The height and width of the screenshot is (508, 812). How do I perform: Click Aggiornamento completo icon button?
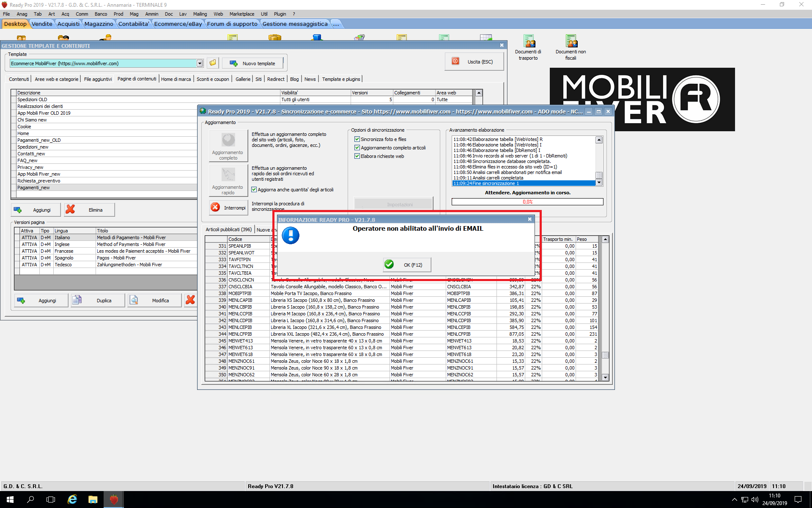(228, 146)
